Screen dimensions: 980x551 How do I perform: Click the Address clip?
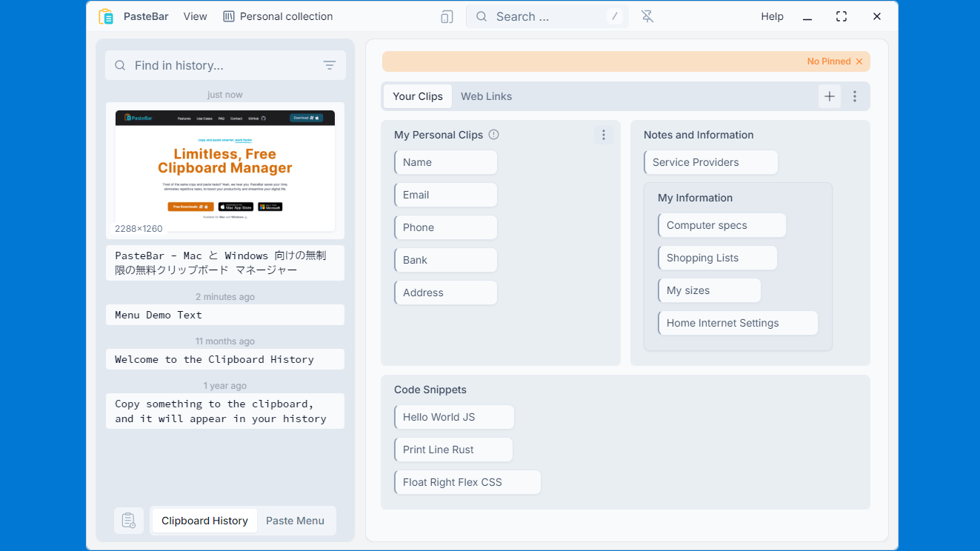click(x=446, y=293)
